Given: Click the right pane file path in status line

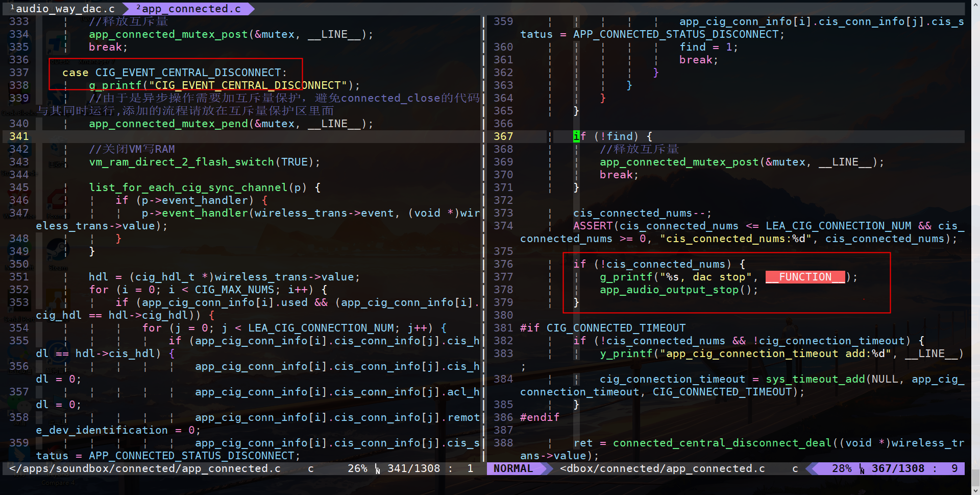Looking at the screenshot, I should (663, 468).
